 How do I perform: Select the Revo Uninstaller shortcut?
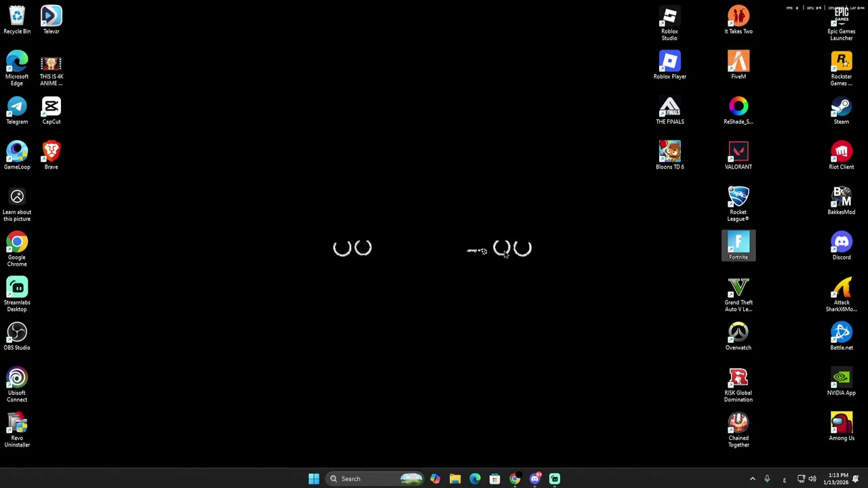[17, 430]
